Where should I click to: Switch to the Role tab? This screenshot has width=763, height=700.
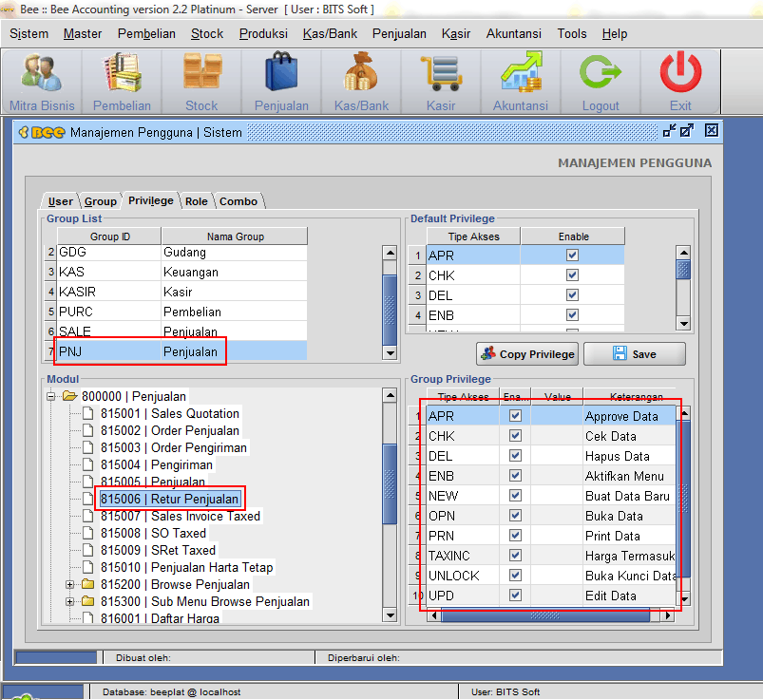[x=196, y=201]
